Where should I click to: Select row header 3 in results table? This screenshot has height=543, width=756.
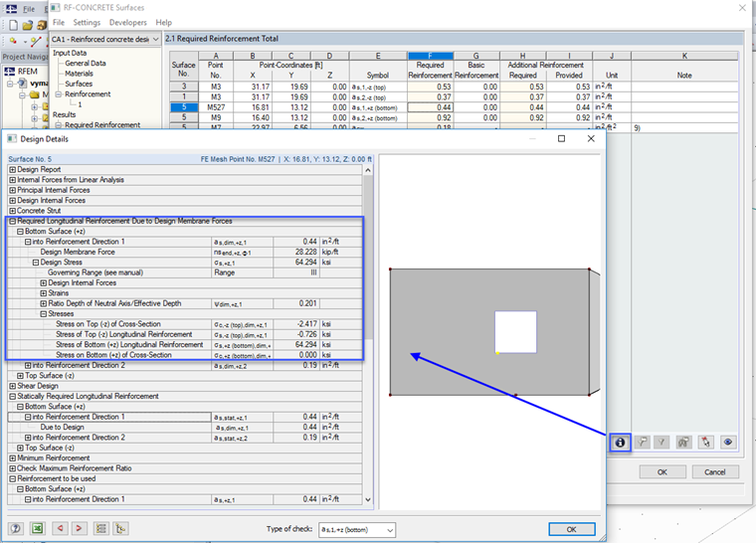[x=184, y=87]
